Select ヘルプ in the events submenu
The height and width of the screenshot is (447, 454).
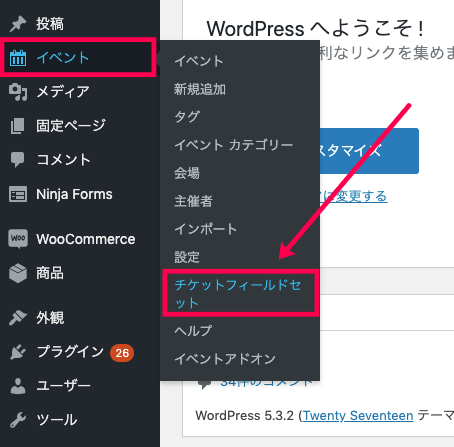(x=193, y=331)
